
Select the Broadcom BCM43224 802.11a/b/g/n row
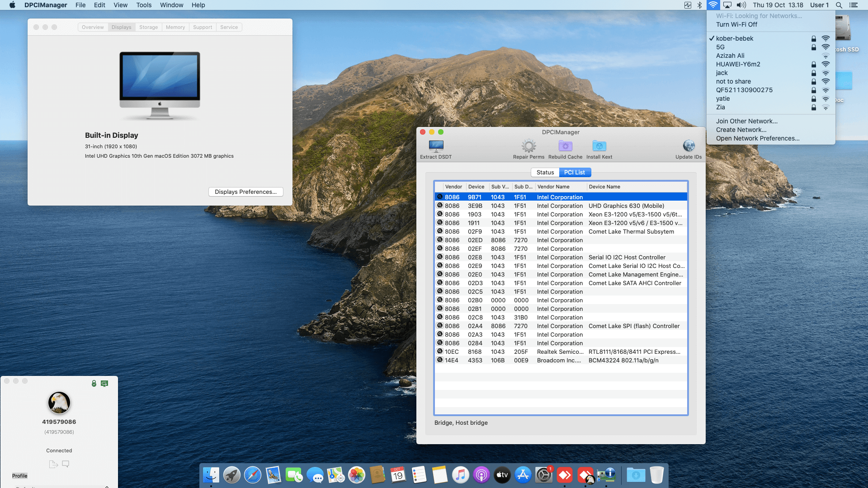point(561,360)
